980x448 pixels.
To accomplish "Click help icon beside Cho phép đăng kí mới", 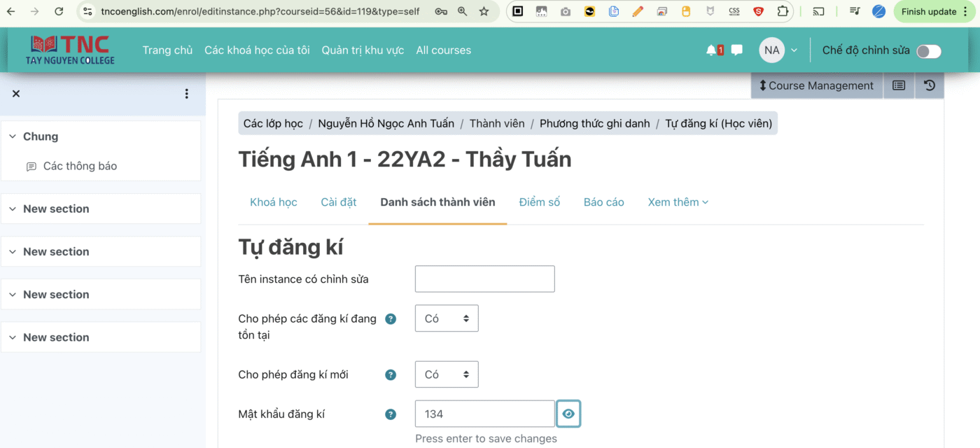I will [391, 375].
